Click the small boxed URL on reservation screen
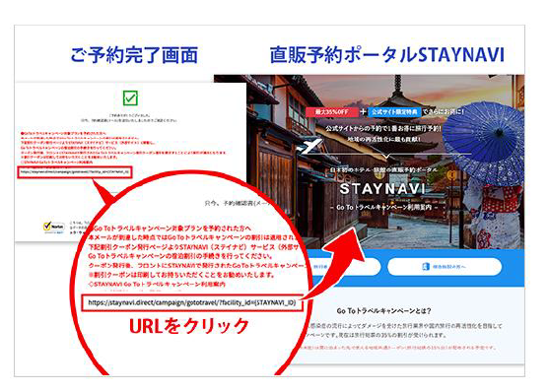This screenshot has width=548, height=392. [x=75, y=172]
